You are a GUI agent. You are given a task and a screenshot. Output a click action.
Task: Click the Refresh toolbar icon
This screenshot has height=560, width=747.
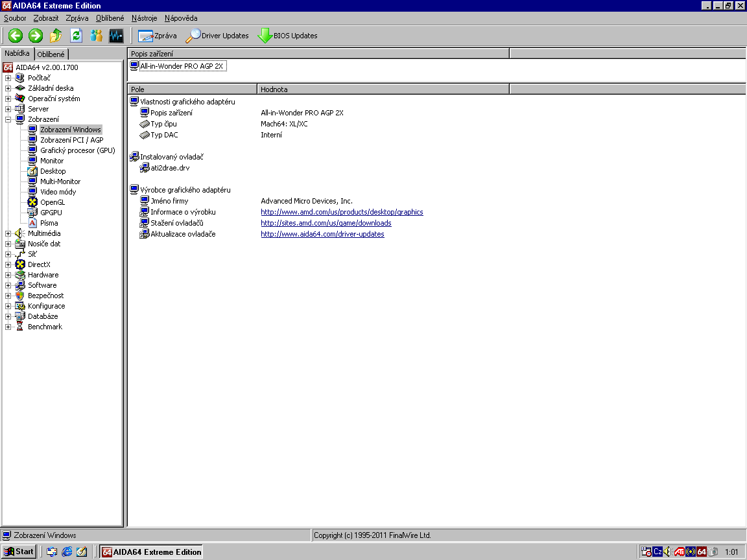pos(76,36)
